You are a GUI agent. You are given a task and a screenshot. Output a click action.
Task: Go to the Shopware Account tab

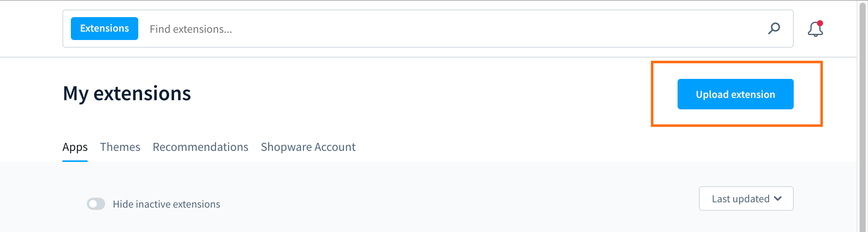coord(308,147)
